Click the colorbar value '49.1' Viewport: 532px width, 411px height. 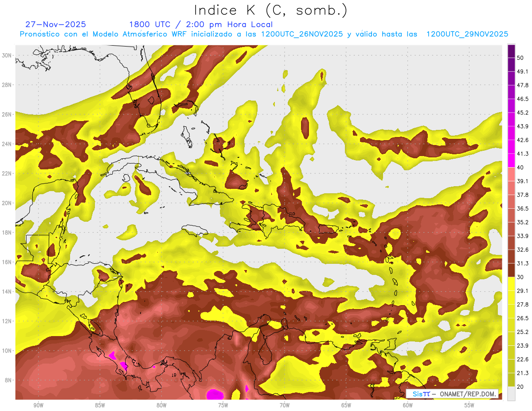pos(522,71)
